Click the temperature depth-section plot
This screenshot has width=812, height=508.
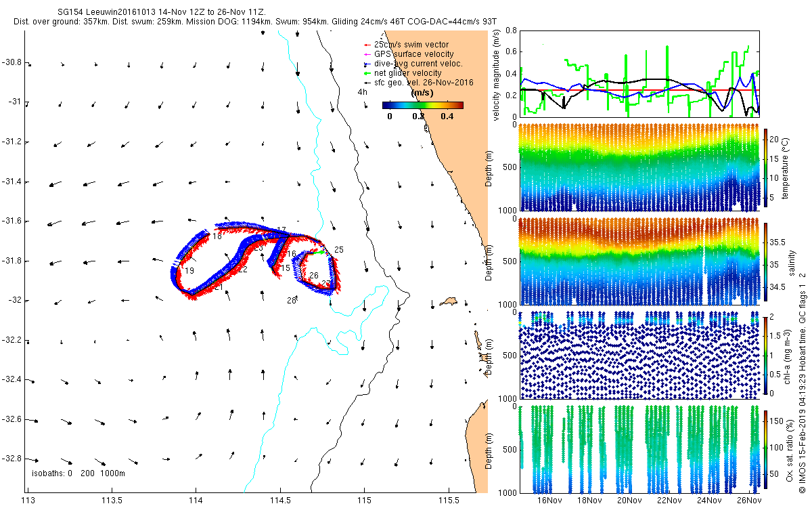pyautogui.click(x=638, y=167)
